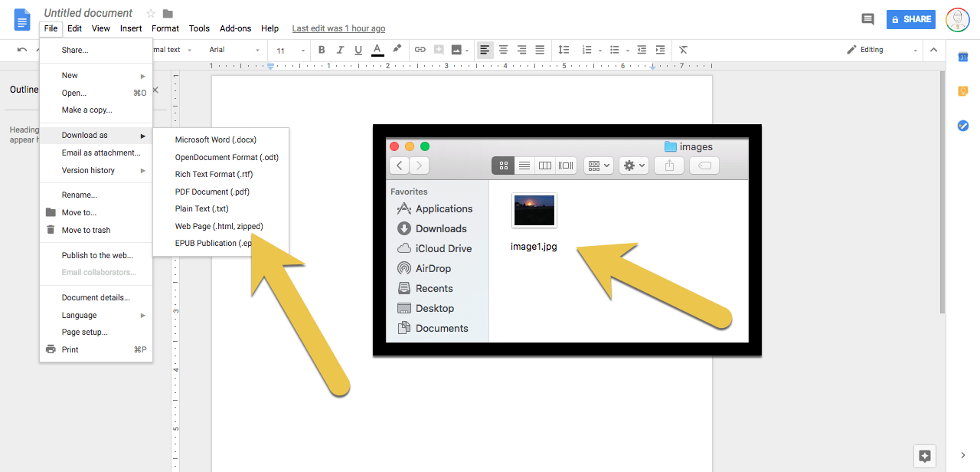Viewport: 980px width, 472px height.
Task: Choose Web Page (.html, zipped)
Action: click(220, 226)
